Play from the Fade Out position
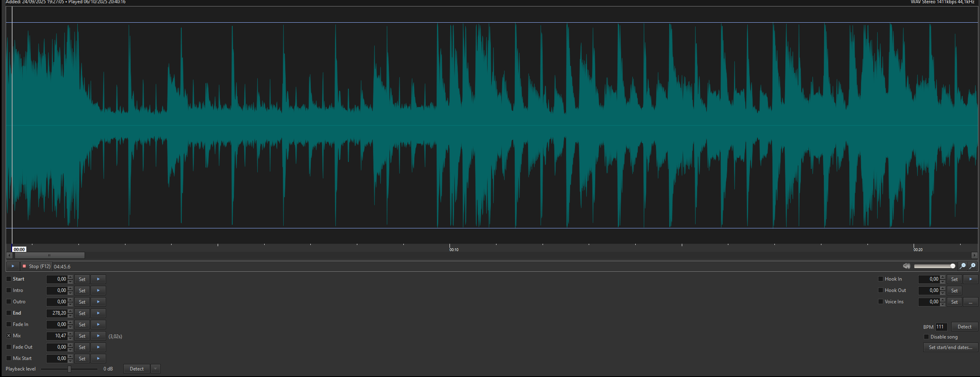980x377 pixels. [x=98, y=347]
